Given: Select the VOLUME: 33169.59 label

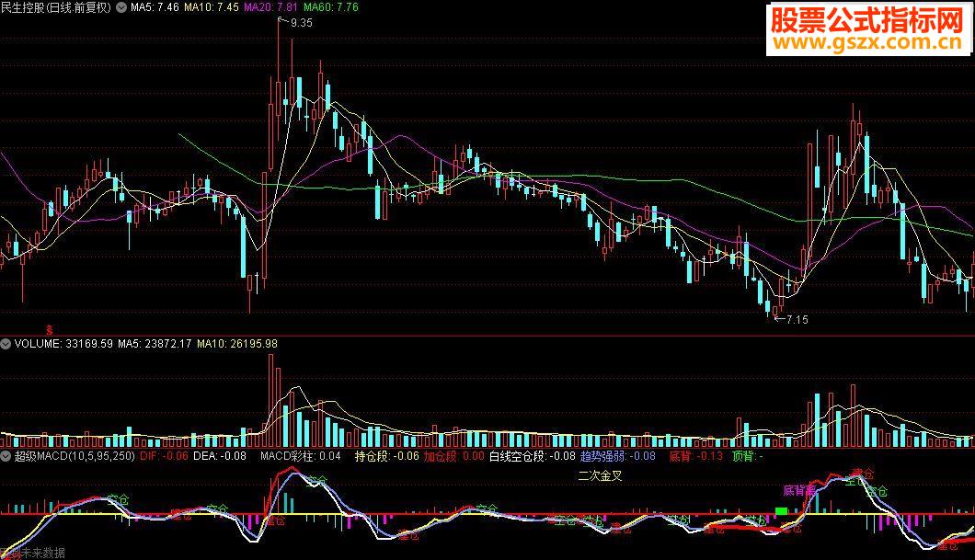Looking at the screenshot, I should coord(63,344).
